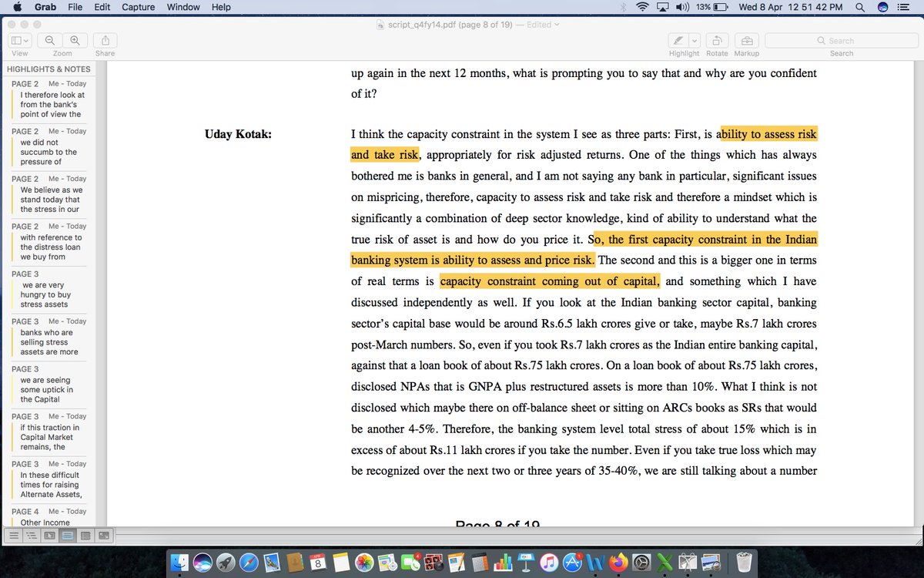Click highlighted text 'ability to assess risk'
The width and height of the screenshot is (924, 578).
tap(768, 134)
